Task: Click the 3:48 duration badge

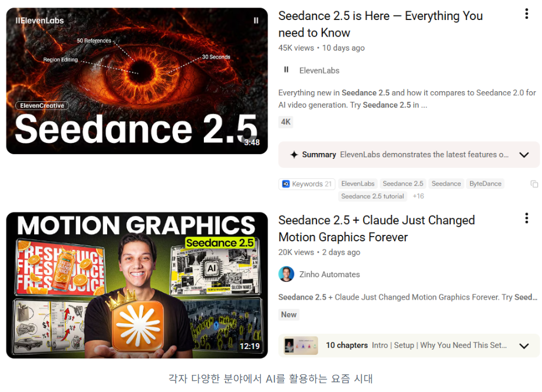Action: point(252,142)
